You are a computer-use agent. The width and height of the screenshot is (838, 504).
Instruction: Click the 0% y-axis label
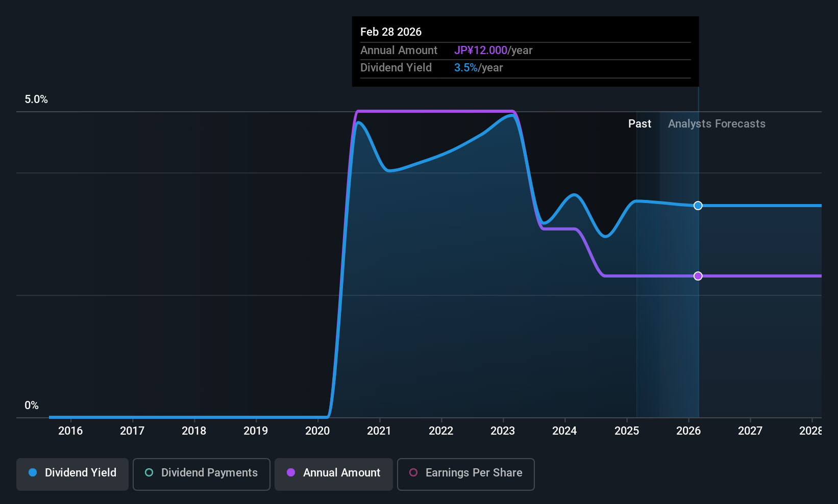point(32,406)
